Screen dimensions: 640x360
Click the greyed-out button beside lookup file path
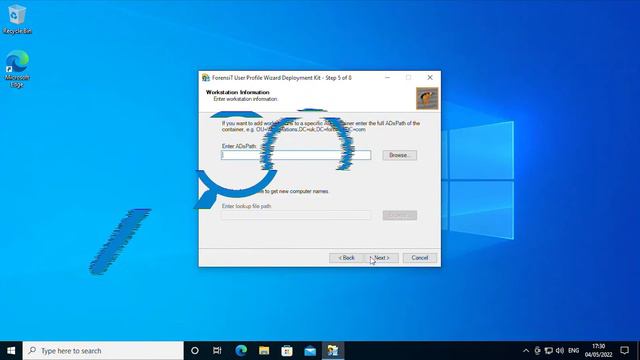400,215
